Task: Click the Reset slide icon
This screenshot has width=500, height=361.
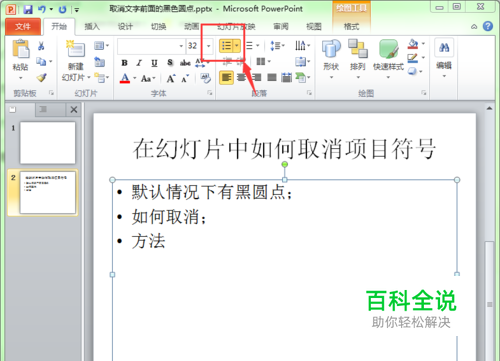Action: 99,62
